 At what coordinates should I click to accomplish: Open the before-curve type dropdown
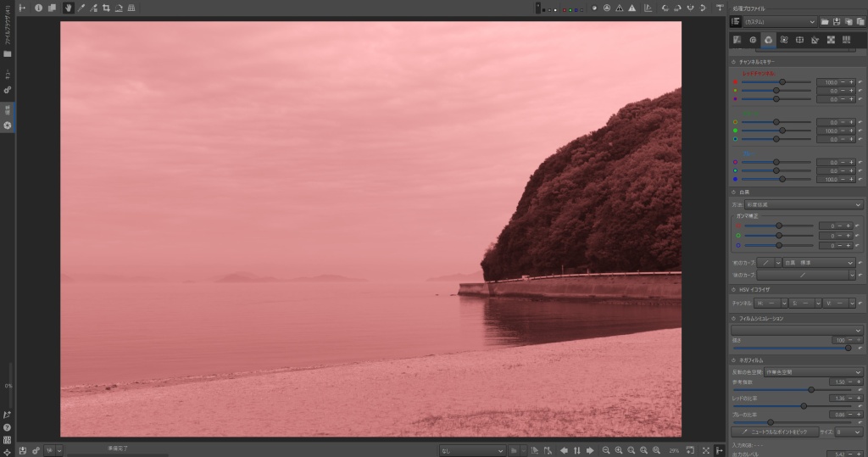point(778,263)
